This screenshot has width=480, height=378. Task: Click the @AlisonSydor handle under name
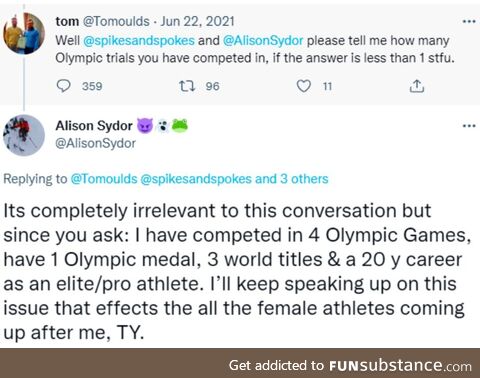pos(96,143)
